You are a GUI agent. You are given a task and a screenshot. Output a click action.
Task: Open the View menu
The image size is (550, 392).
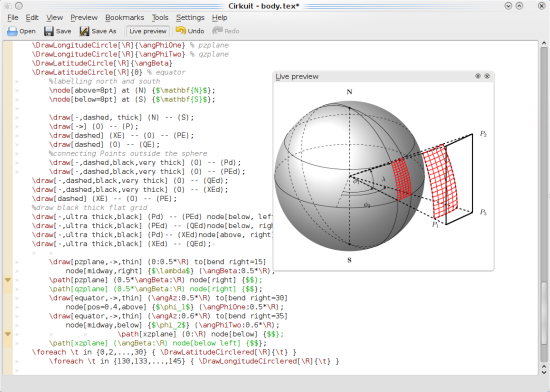click(x=55, y=18)
